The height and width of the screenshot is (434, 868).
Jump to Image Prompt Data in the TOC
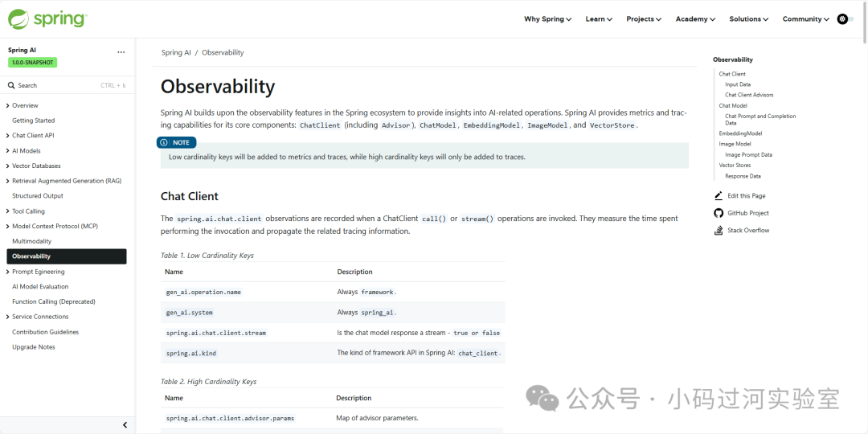[749, 155]
